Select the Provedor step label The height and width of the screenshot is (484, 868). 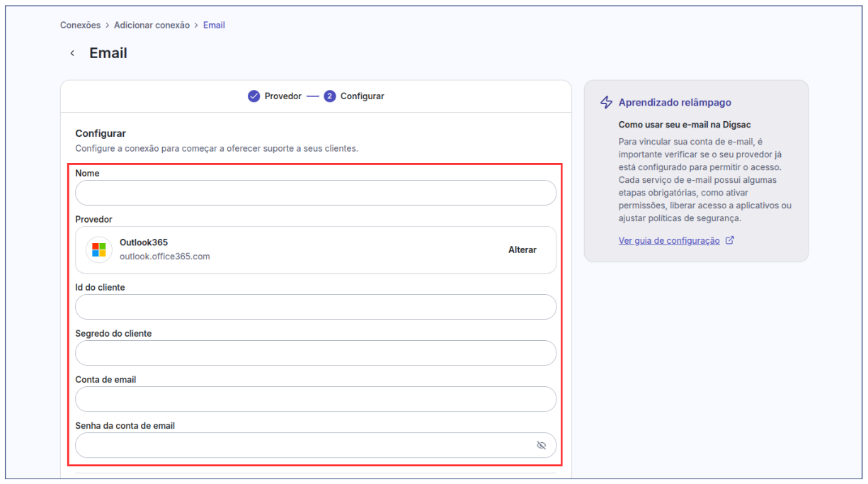pyautogui.click(x=283, y=96)
